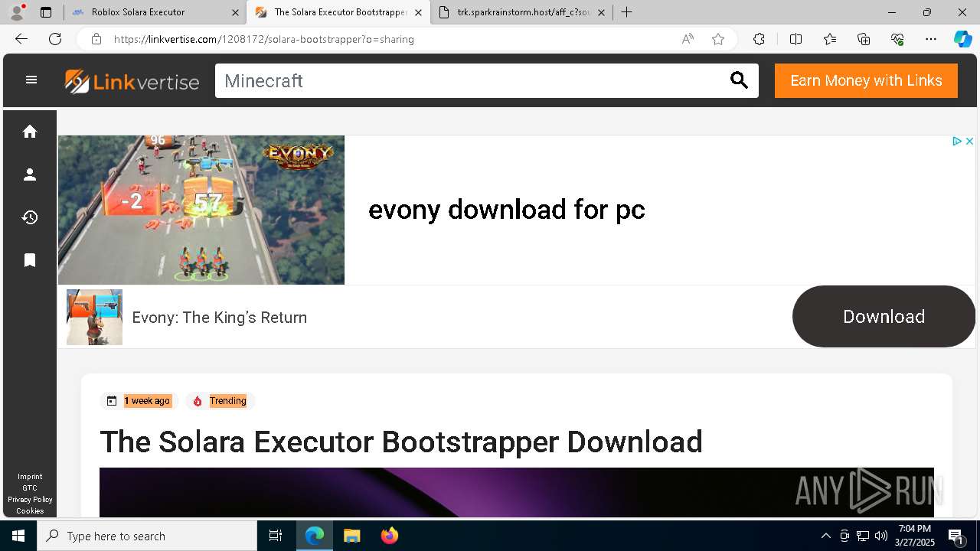Click the ad Download button
This screenshot has height=551, width=980.
click(884, 317)
